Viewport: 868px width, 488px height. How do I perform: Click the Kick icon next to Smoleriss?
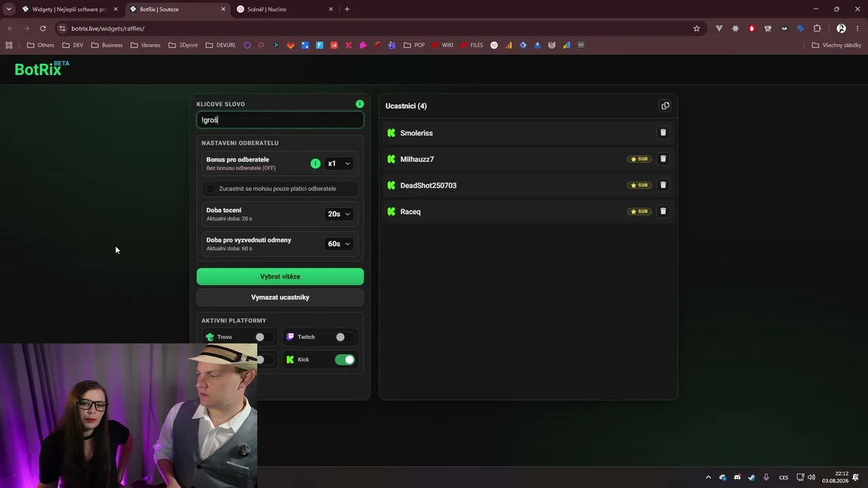click(x=391, y=133)
